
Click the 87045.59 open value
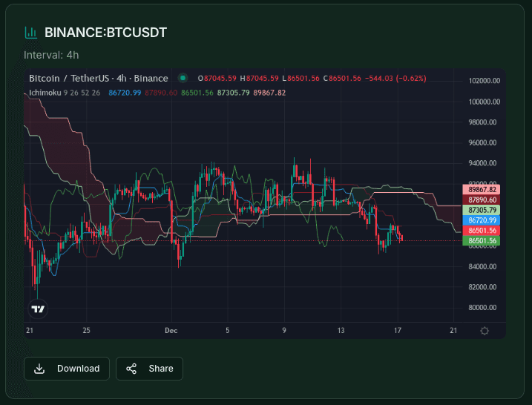(x=220, y=79)
